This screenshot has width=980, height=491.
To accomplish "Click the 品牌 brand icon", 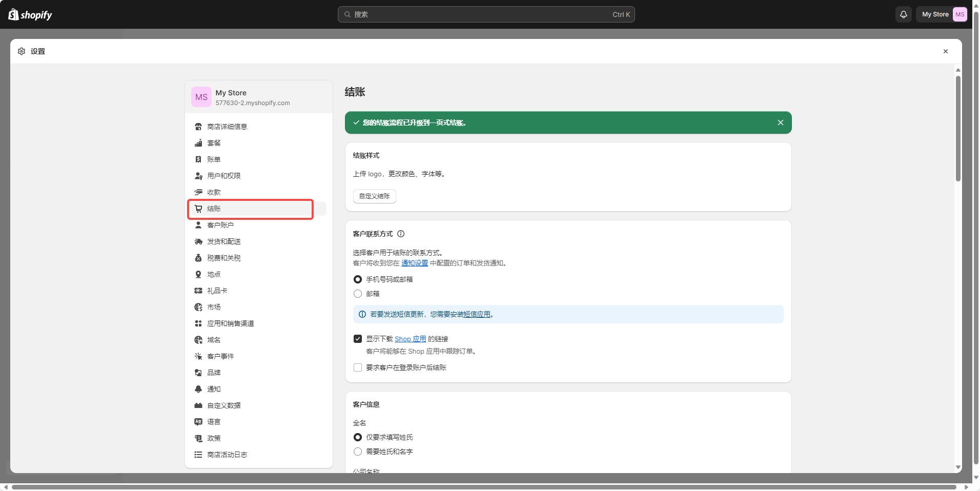I will tap(198, 373).
